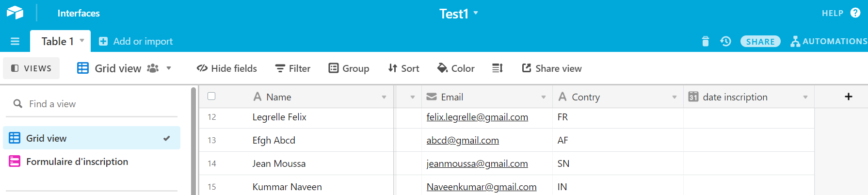The height and width of the screenshot is (195, 868).
Task: Open the Group menu
Action: pyautogui.click(x=349, y=68)
